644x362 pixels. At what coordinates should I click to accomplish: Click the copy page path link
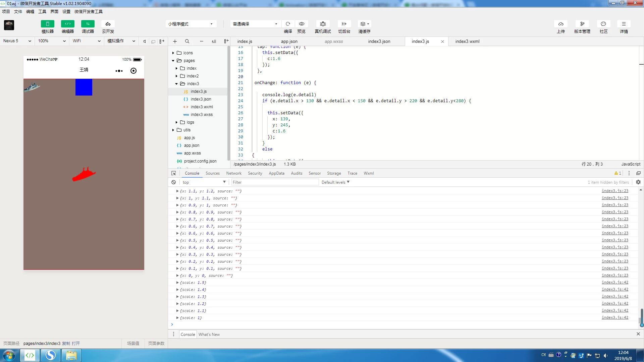pos(66,344)
